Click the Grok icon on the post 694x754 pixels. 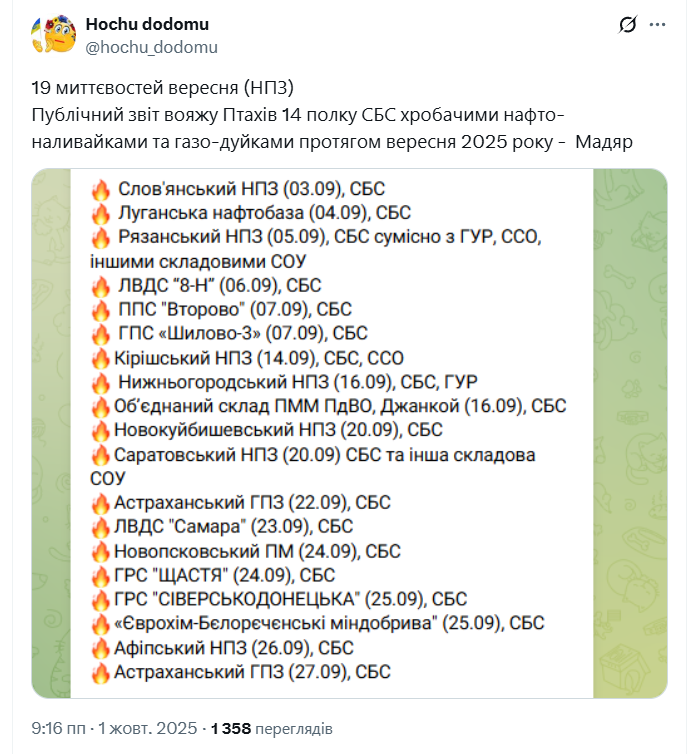coord(628,25)
